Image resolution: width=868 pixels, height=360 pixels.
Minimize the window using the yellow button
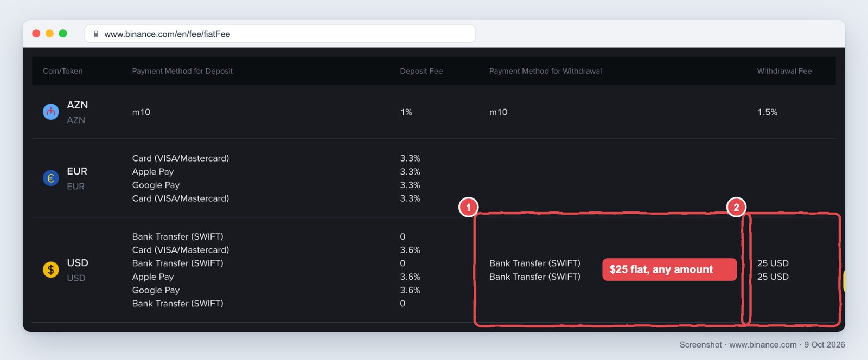49,34
